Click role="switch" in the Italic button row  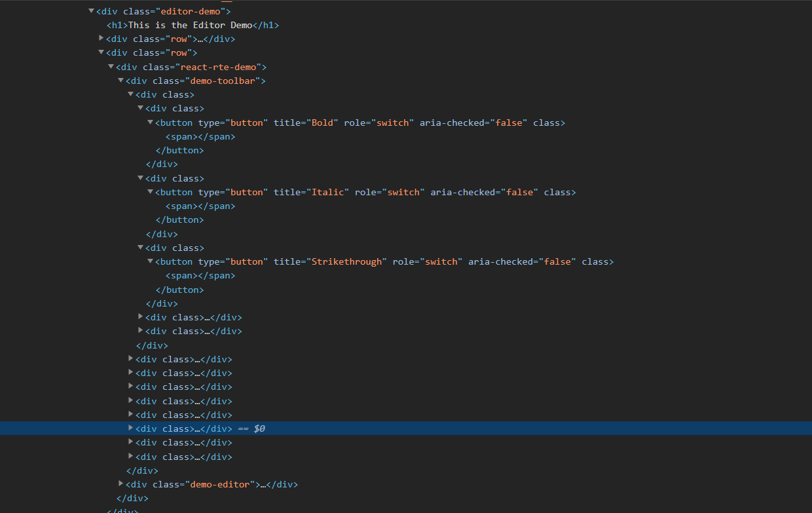tap(390, 192)
